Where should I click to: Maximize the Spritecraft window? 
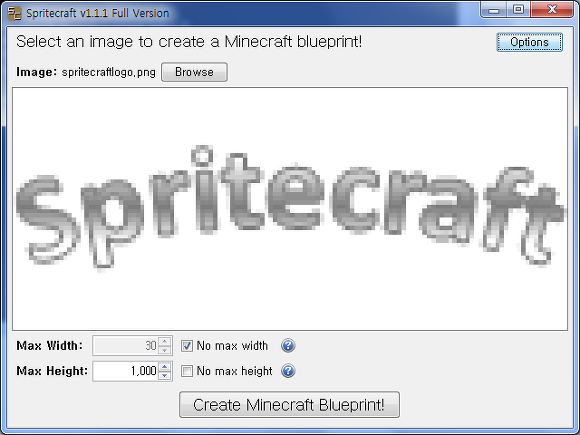click(519, 10)
